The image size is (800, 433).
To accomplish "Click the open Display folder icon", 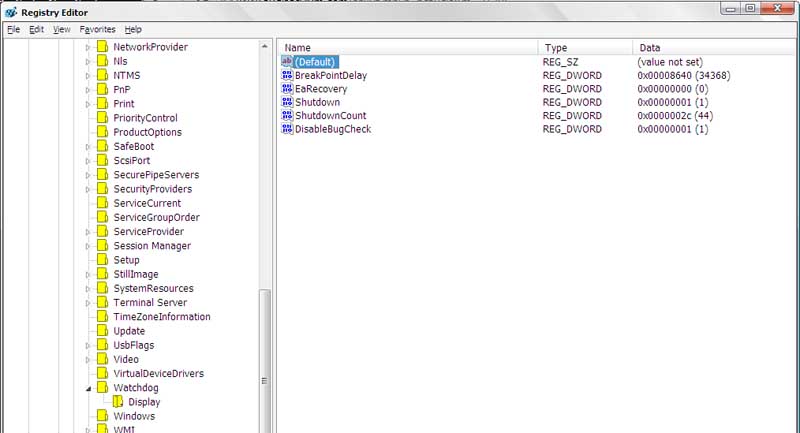I will [118, 402].
